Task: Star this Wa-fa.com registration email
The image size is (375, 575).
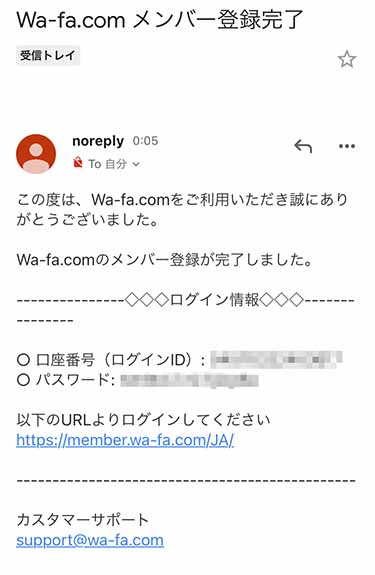Action: 346,59
